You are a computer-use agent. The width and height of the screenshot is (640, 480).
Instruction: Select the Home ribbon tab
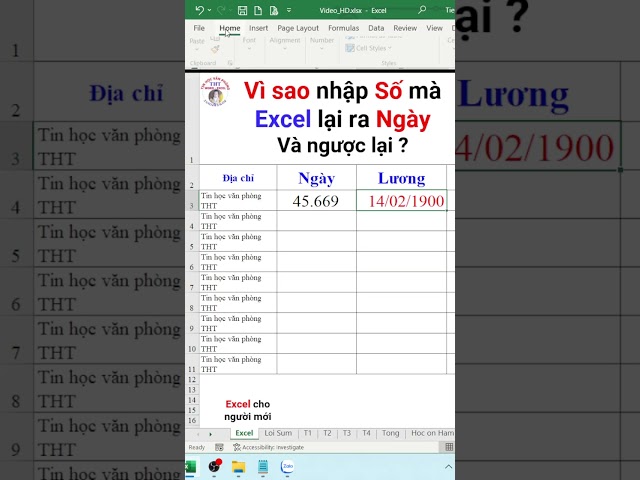pos(229,28)
